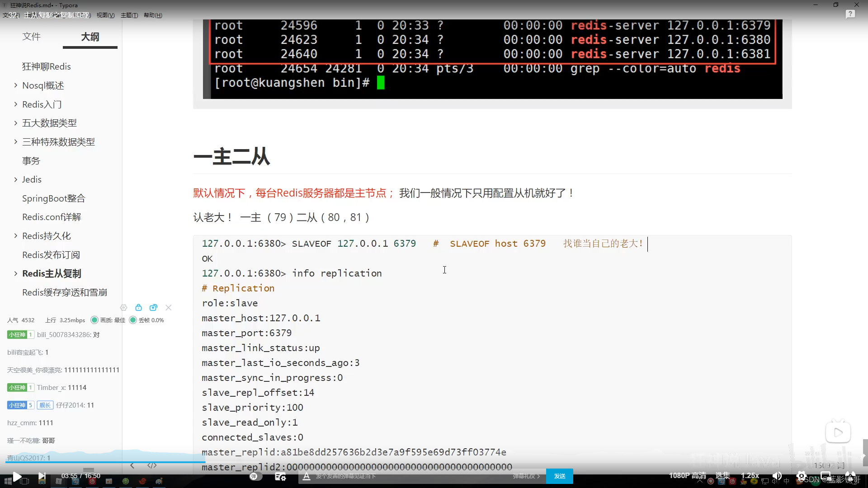Click the 'info replication' command line

(x=292, y=273)
